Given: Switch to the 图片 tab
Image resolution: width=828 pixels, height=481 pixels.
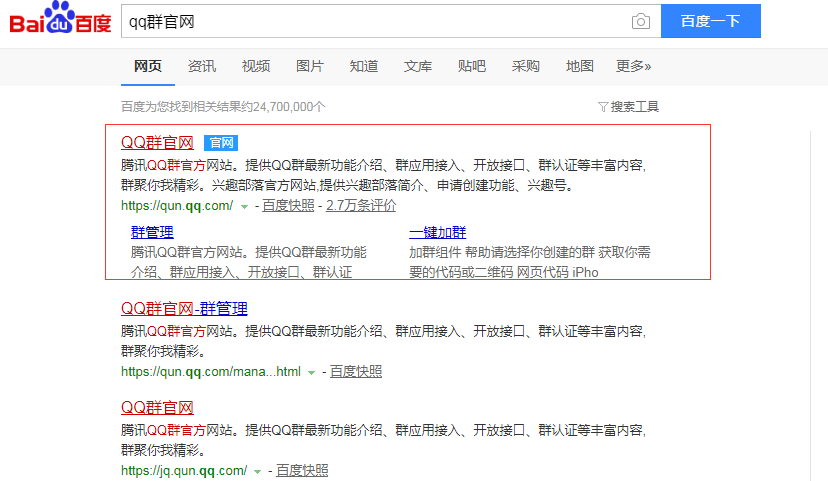Looking at the screenshot, I should [309, 66].
